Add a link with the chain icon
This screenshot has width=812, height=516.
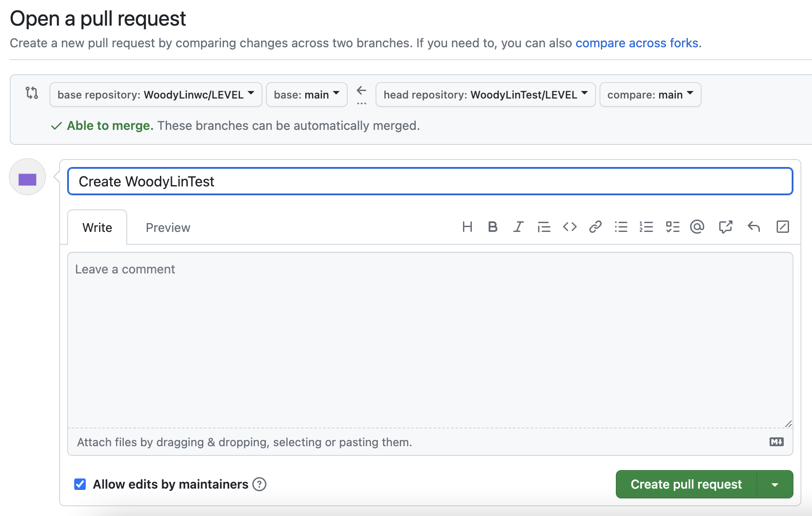pyautogui.click(x=595, y=227)
